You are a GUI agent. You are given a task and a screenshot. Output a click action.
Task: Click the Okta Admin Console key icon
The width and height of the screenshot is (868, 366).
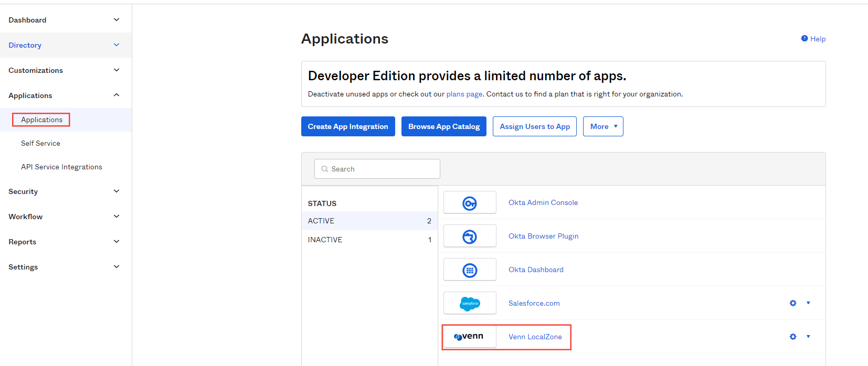[x=470, y=203]
